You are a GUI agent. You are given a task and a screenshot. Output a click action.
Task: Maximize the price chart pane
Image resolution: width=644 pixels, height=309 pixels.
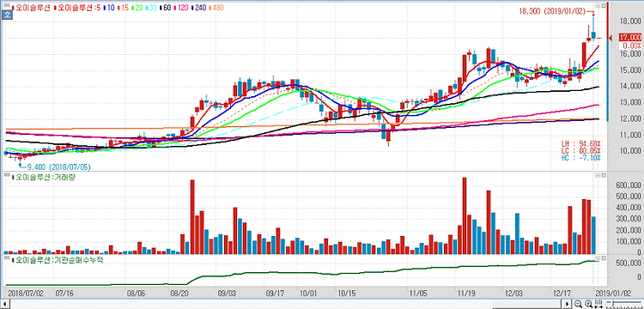tap(604, 5)
